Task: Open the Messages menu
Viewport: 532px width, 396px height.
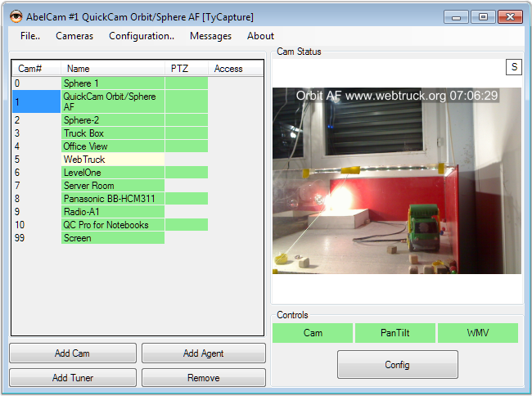Action: pyautogui.click(x=210, y=36)
